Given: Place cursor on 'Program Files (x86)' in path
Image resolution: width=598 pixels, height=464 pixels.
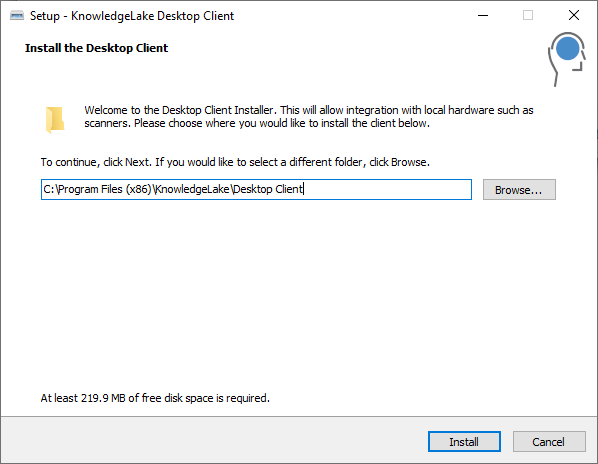Looking at the screenshot, I should tap(105, 189).
